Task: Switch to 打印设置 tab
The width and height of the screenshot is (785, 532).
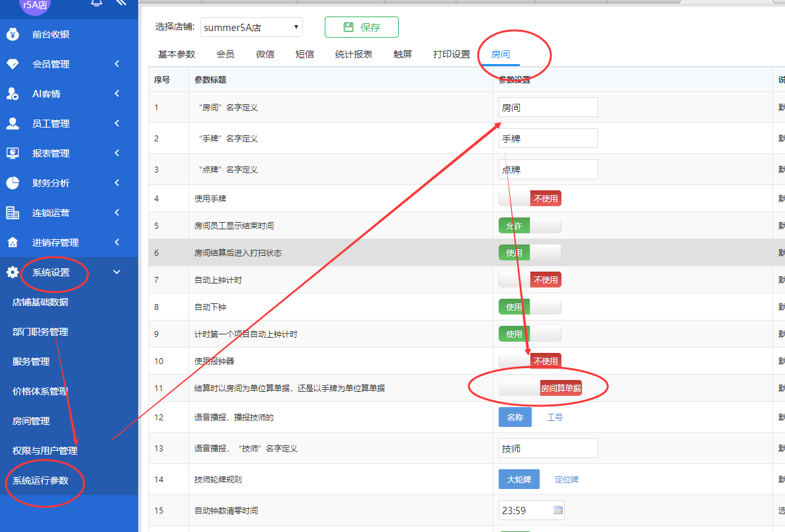Action: click(452, 54)
